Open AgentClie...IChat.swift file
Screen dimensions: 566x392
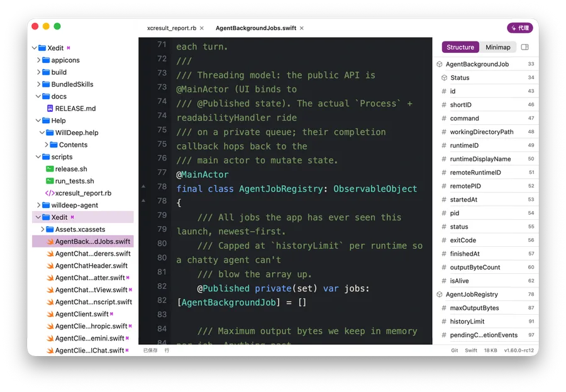pos(83,350)
